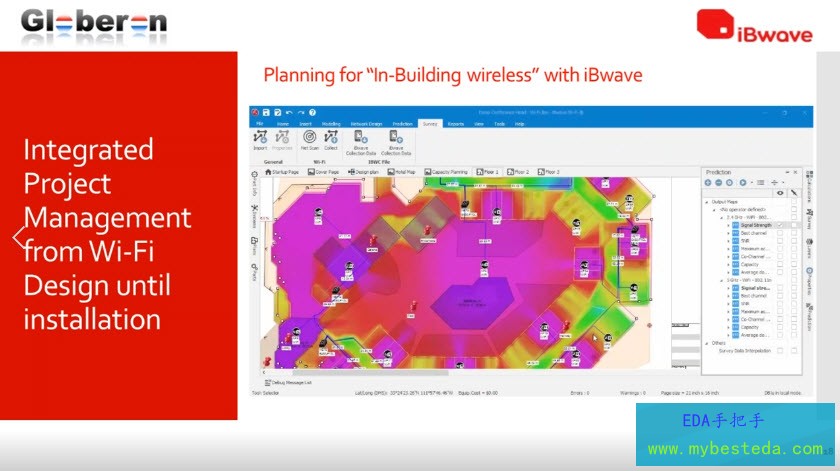The image size is (840, 471).
Task: Switch to the Floor 2 plan tab
Action: coord(517,172)
